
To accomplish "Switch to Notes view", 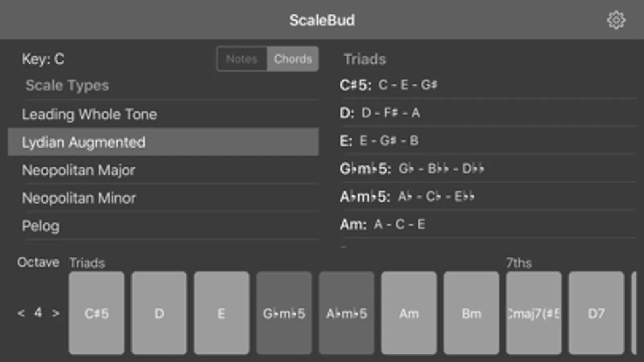I will click(242, 59).
